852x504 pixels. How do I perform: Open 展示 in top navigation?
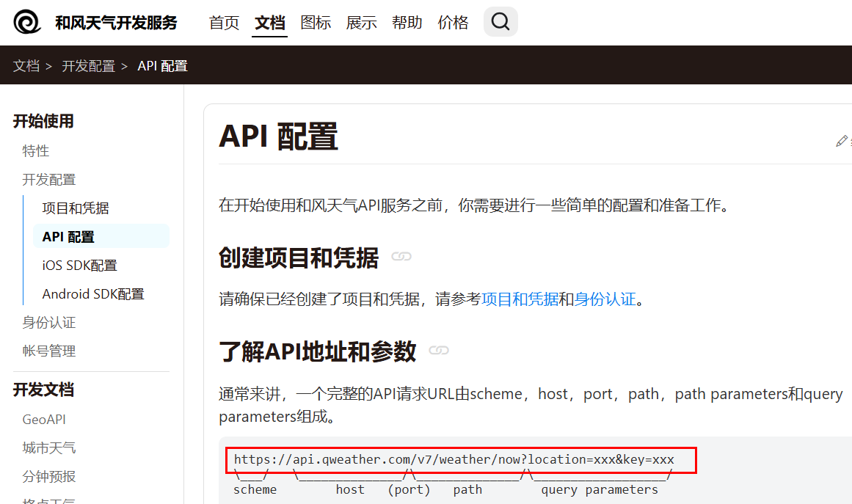[361, 23]
